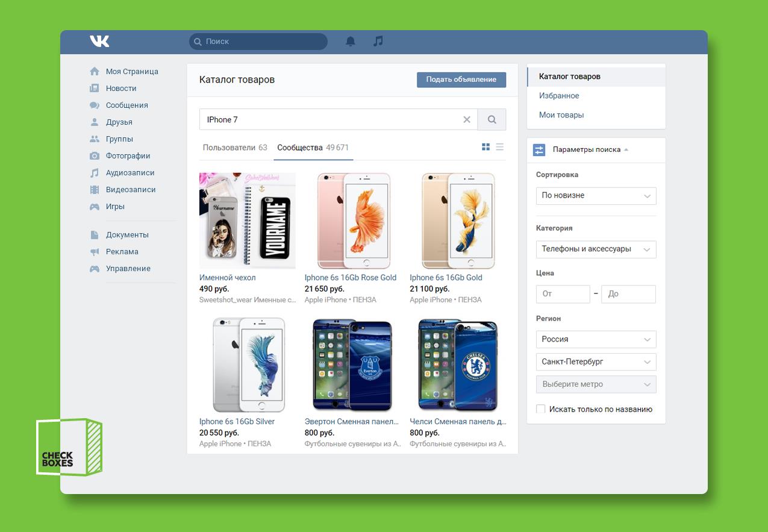Click the home icon beside Моя Страница

[x=95, y=71]
